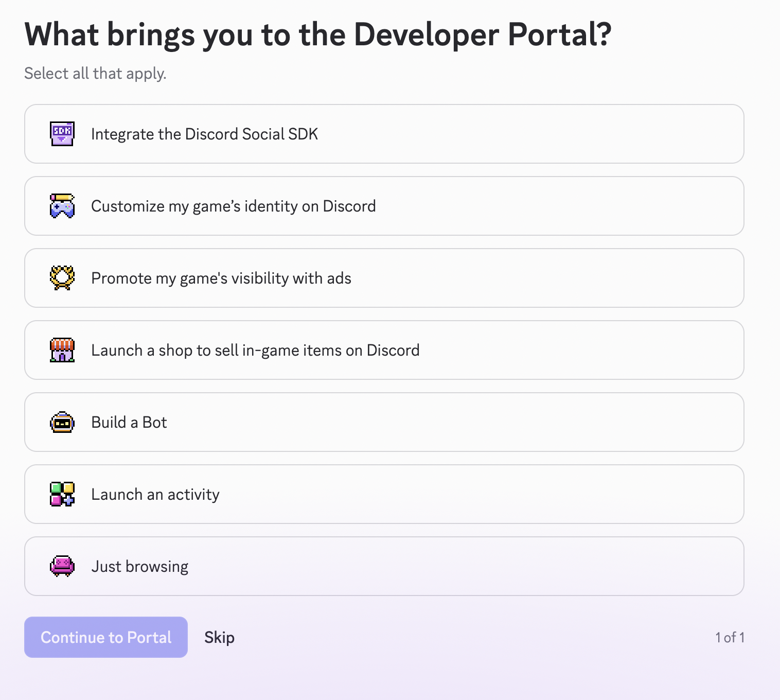Click the robot Bot icon
780x700 pixels.
tap(62, 422)
